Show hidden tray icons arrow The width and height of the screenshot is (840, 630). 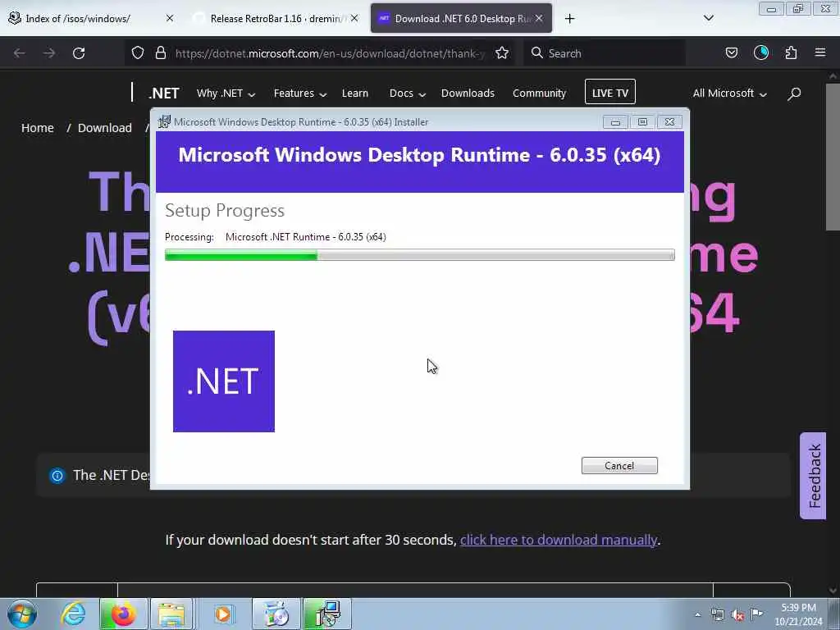pos(697,614)
